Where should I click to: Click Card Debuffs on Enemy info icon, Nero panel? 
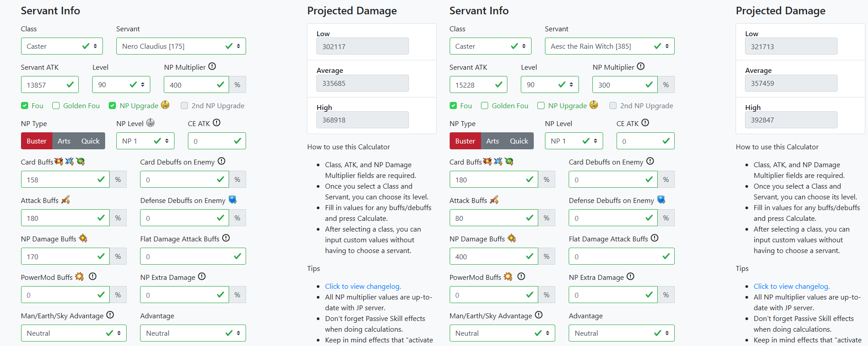221,161
